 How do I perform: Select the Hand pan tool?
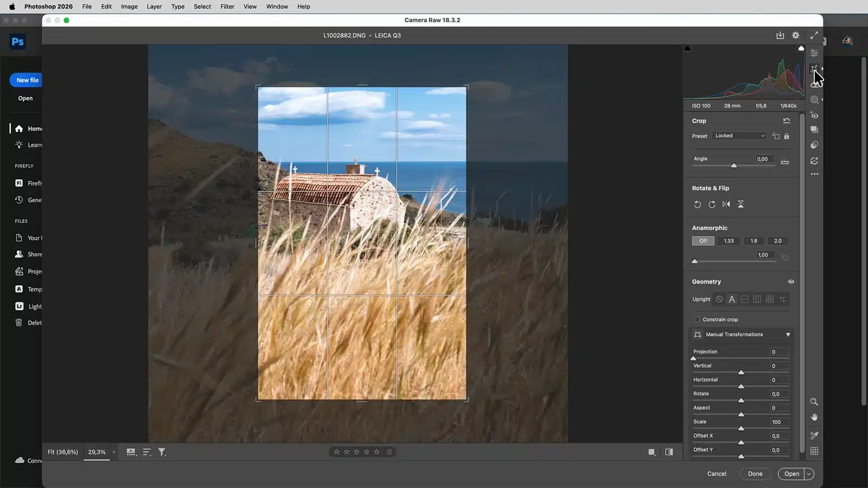[x=814, y=417]
